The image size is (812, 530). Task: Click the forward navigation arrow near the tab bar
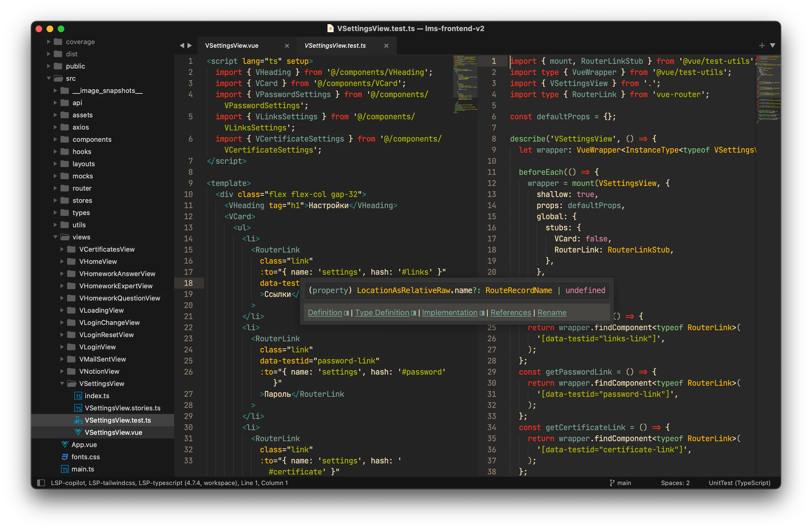[190, 45]
